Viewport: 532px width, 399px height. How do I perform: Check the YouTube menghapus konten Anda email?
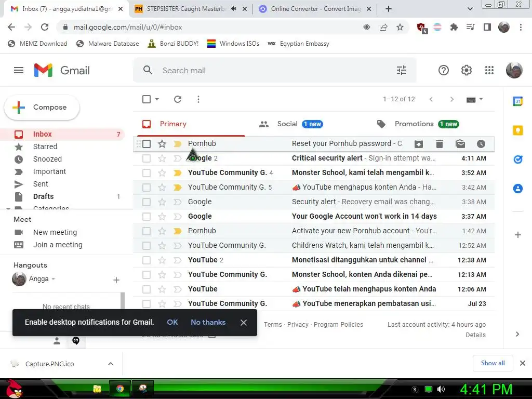click(147, 187)
